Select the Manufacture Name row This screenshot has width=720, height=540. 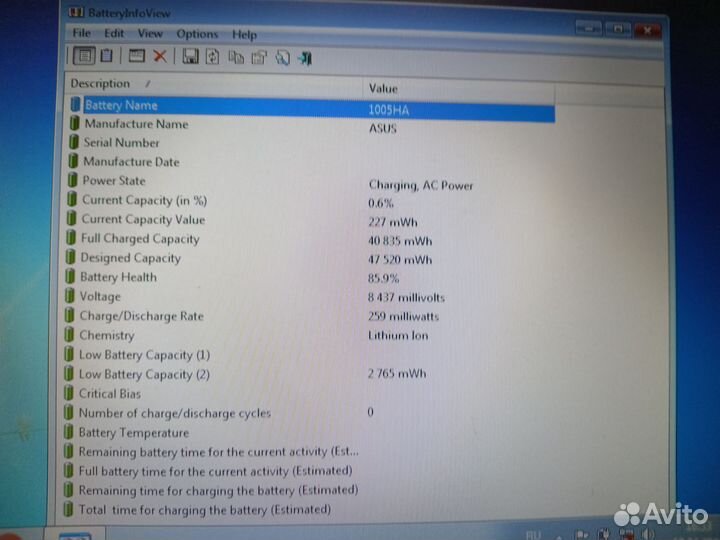312,125
